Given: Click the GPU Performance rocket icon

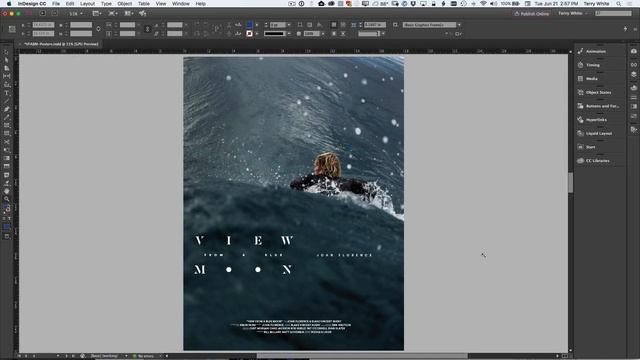Looking at the screenshot, I should 143,13.
